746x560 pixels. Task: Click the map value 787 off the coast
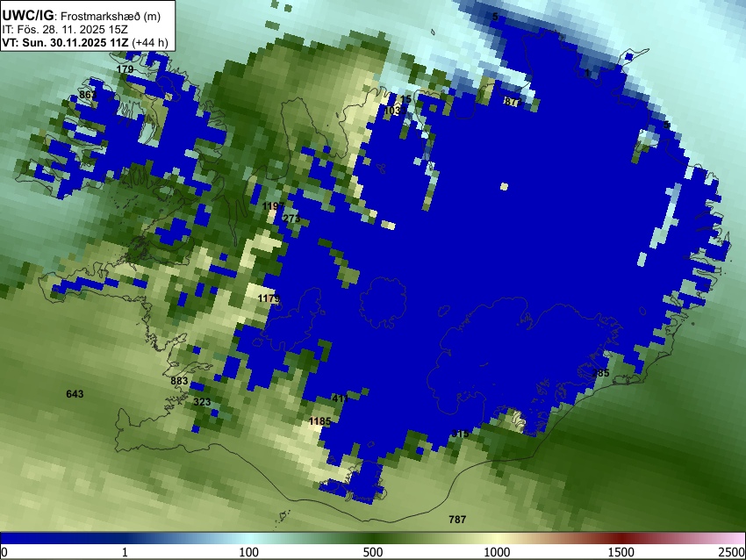pos(457,520)
